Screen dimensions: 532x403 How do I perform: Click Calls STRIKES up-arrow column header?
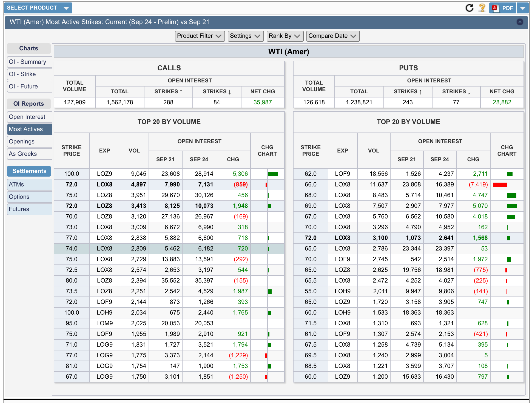pos(168,91)
